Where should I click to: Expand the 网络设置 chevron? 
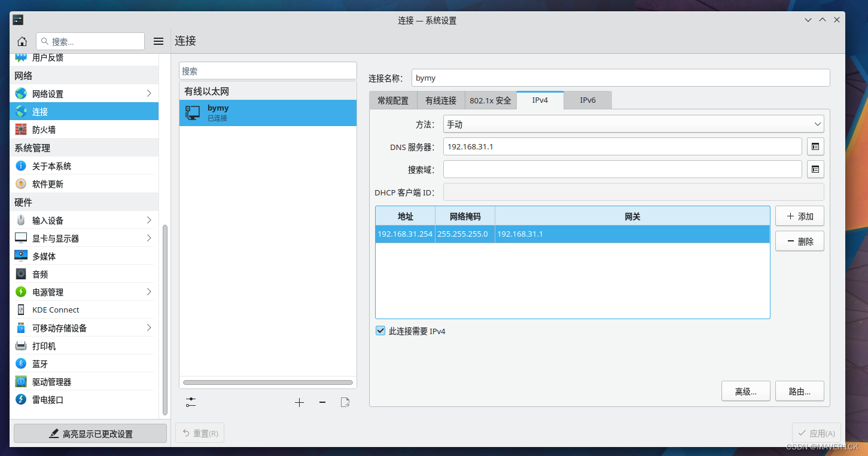149,94
